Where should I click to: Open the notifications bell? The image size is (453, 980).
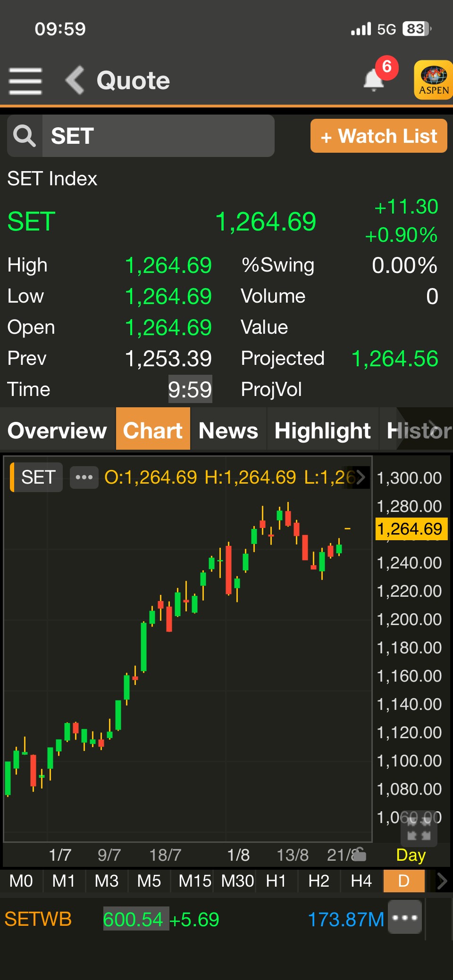pyautogui.click(x=374, y=80)
